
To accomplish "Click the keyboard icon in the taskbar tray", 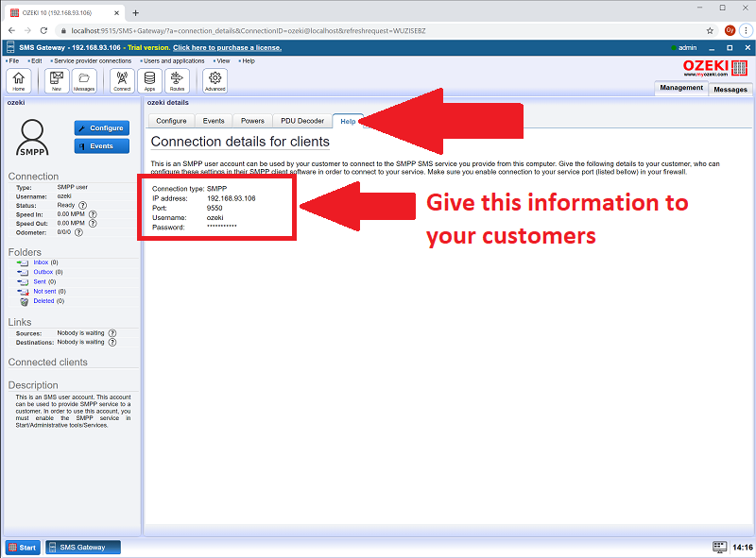I will (x=719, y=547).
